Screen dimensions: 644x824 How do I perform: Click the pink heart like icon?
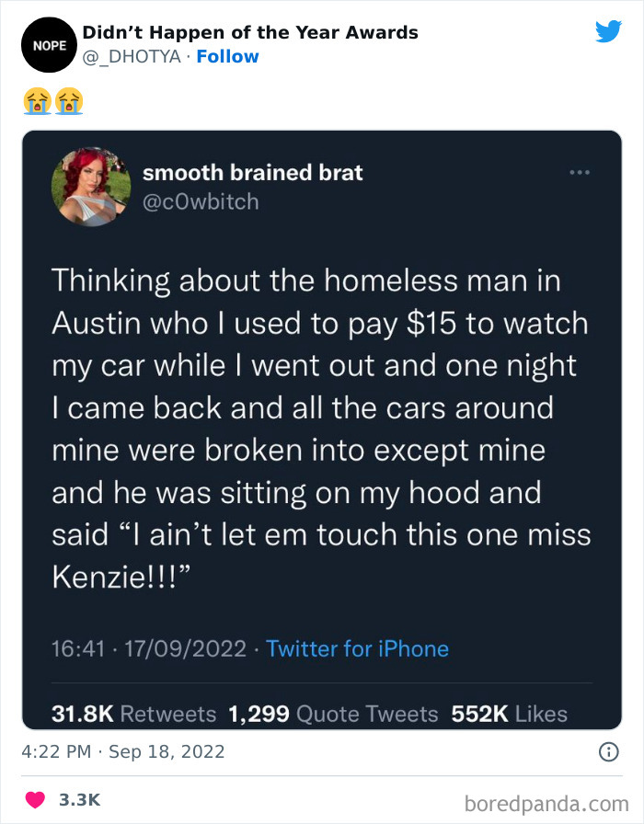point(36,800)
